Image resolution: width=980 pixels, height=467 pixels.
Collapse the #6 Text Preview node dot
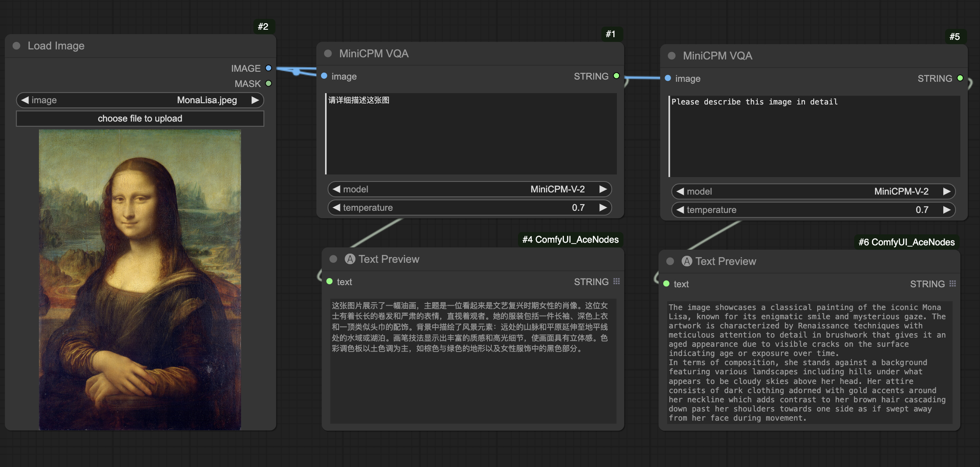point(670,261)
